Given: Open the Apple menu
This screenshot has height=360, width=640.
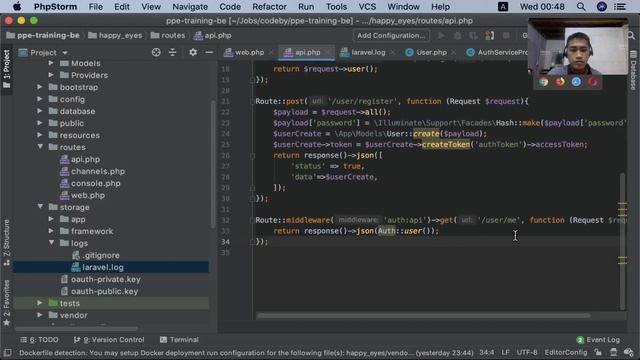Looking at the screenshot, I should click(17, 7).
